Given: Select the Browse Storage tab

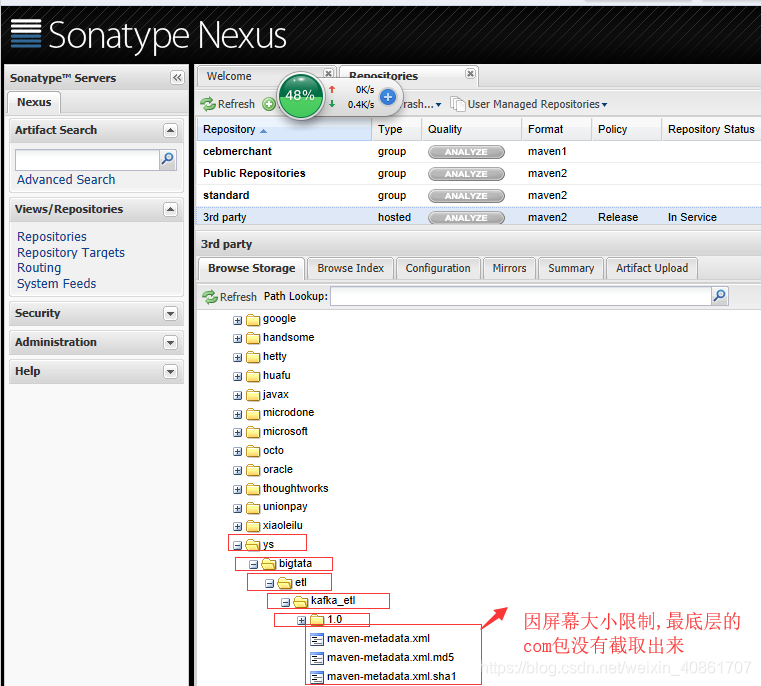Looking at the screenshot, I should (x=251, y=268).
